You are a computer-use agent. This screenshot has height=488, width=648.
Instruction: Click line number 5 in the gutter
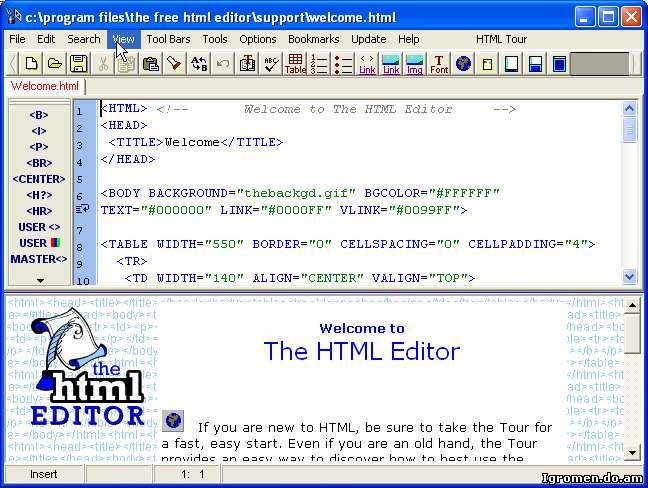(79, 180)
